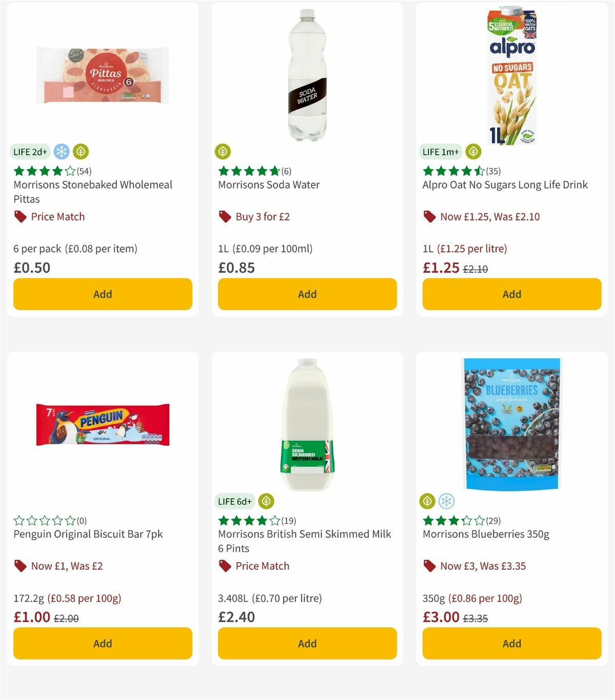
Task: Add Alpro Oat No Sugars Drink to basket
Action: pos(511,294)
